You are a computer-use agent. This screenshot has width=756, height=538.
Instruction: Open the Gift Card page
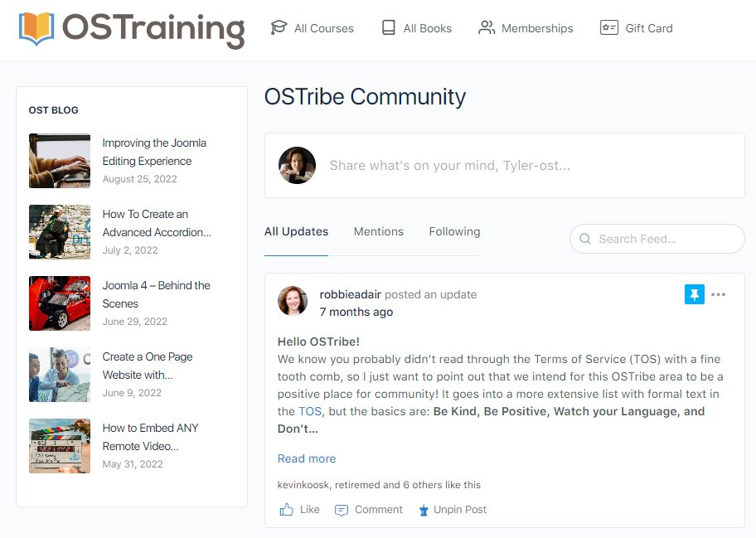click(x=648, y=28)
